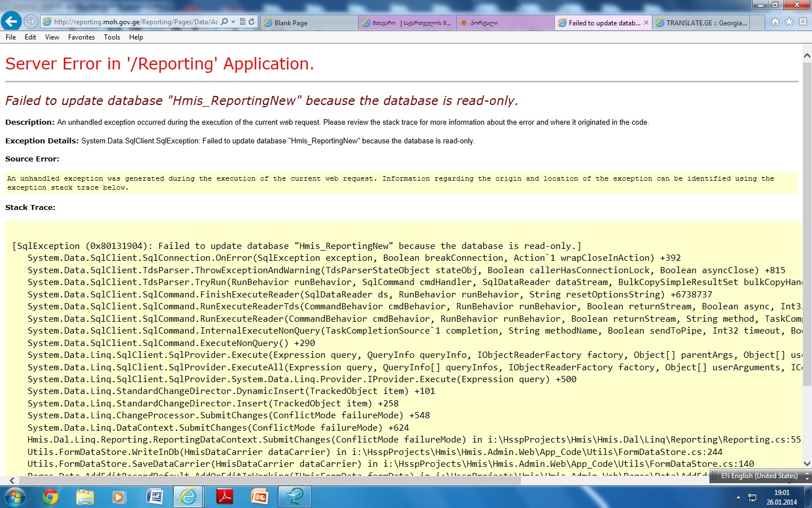Open Favorites with the star icon
The image size is (812, 508).
(789, 22)
